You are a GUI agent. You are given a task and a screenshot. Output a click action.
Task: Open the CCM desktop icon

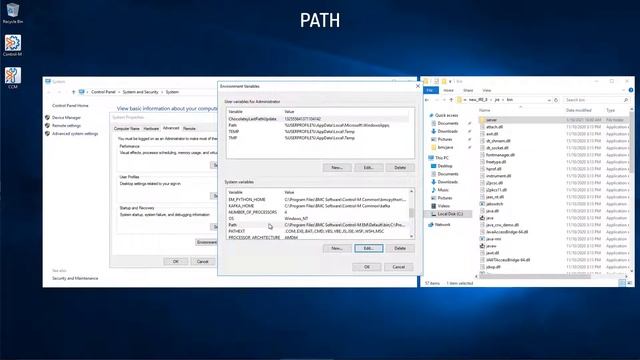(x=13, y=78)
